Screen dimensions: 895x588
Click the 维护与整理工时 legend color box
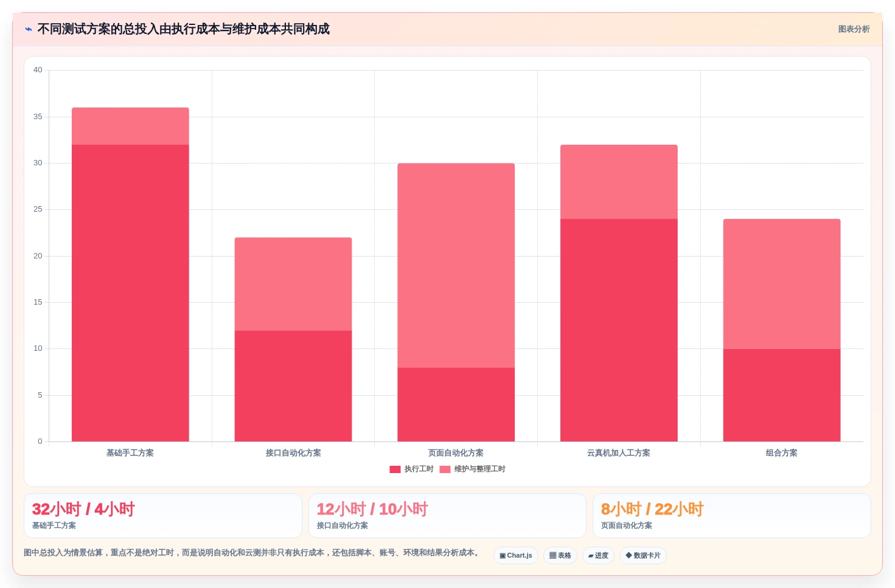445,469
